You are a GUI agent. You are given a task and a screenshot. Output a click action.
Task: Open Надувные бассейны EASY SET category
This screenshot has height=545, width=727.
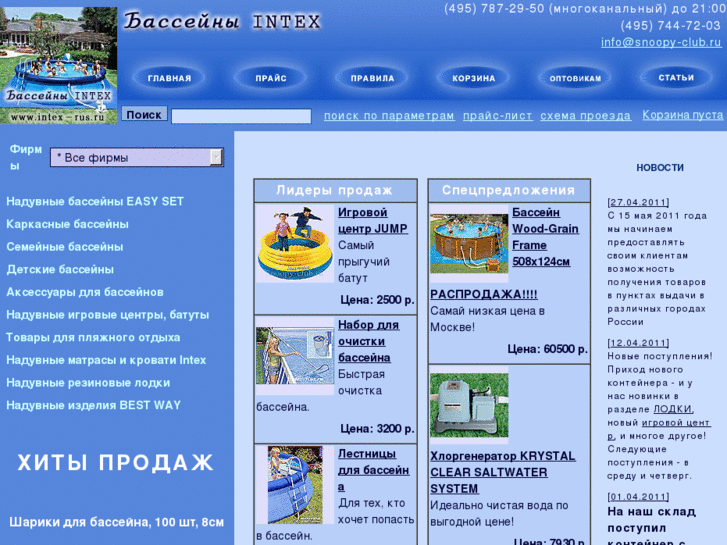95,201
